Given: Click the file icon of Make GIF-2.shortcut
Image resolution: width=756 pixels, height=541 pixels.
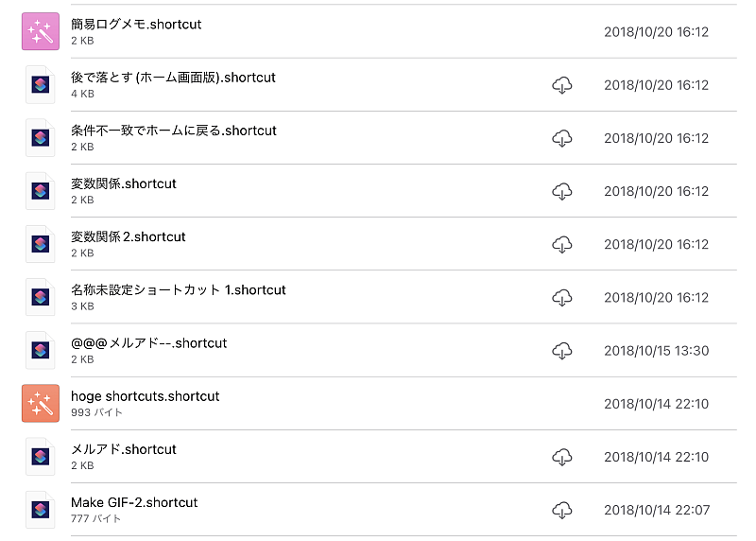Looking at the screenshot, I should pyautogui.click(x=41, y=510).
